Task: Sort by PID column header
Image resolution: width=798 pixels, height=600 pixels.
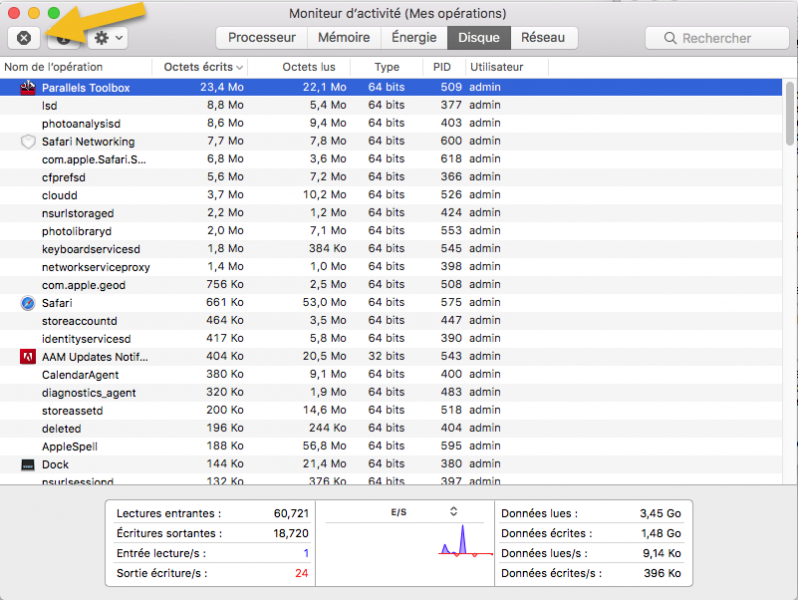Action: [x=444, y=67]
